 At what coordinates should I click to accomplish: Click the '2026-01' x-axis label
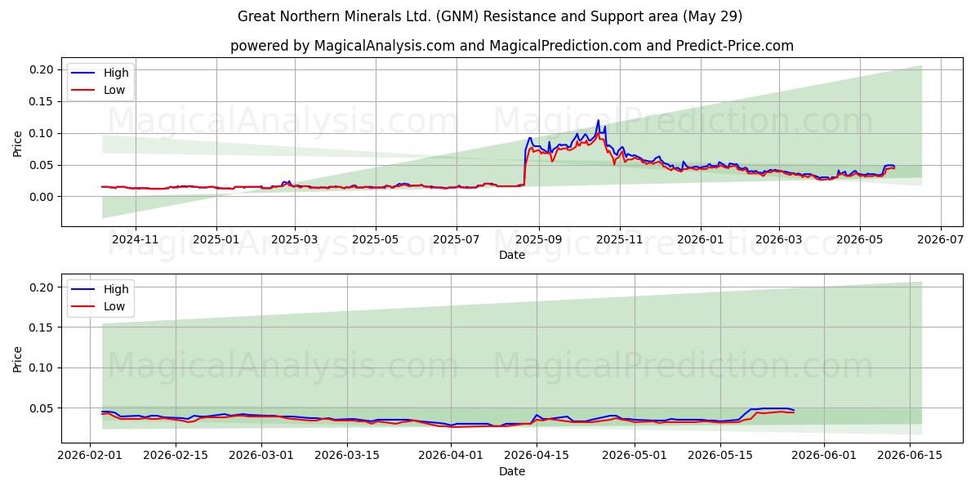point(701,239)
